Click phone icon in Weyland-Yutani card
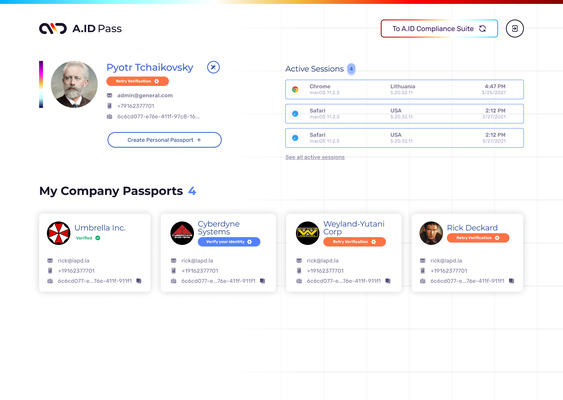Screen dimensions: 563x400 tap(299, 270)
